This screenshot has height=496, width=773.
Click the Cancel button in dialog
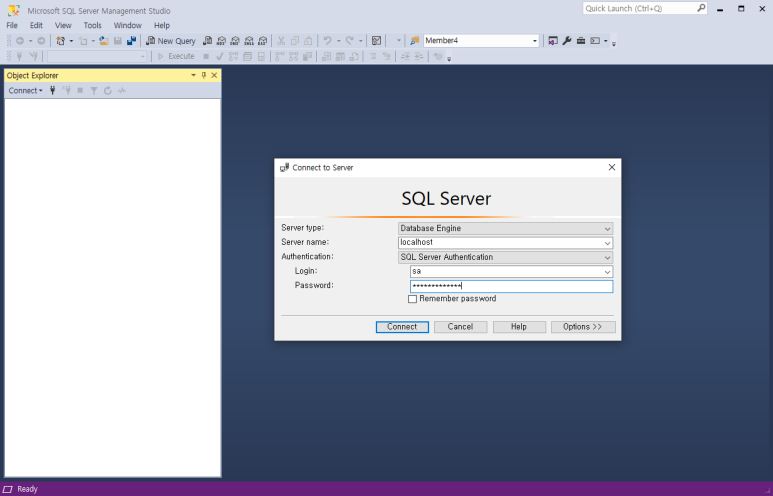(460, 327)
